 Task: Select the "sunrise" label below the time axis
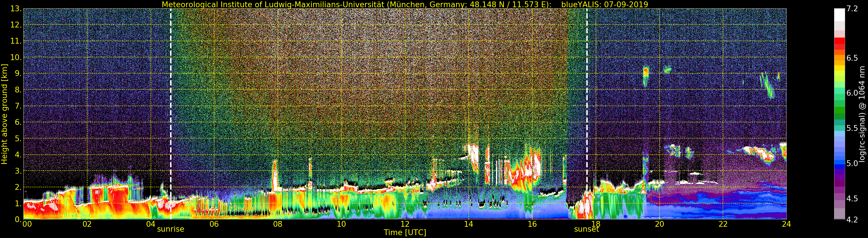point(170,229)
